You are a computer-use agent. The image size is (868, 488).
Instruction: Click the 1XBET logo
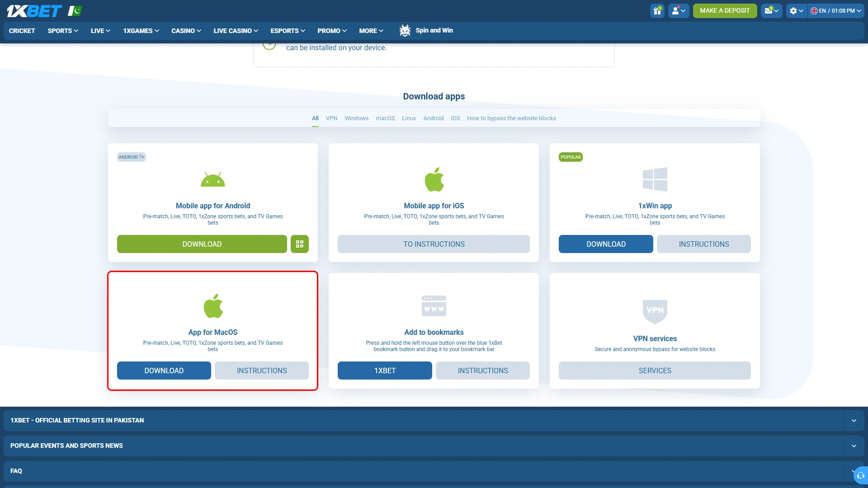click(x=34, y=11)
